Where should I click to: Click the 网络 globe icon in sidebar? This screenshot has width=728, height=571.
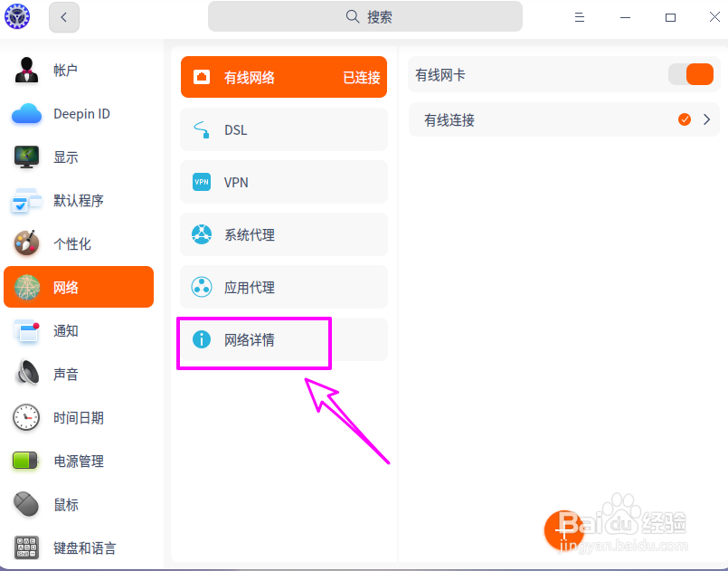pyautogui.click(x=27, y=287)
